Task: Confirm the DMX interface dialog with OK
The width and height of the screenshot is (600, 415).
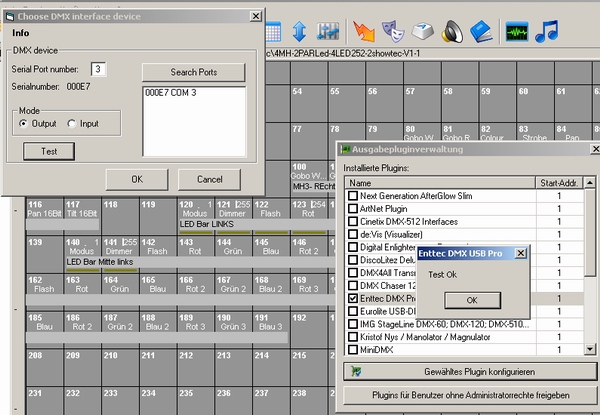Action: click(137, 179)
